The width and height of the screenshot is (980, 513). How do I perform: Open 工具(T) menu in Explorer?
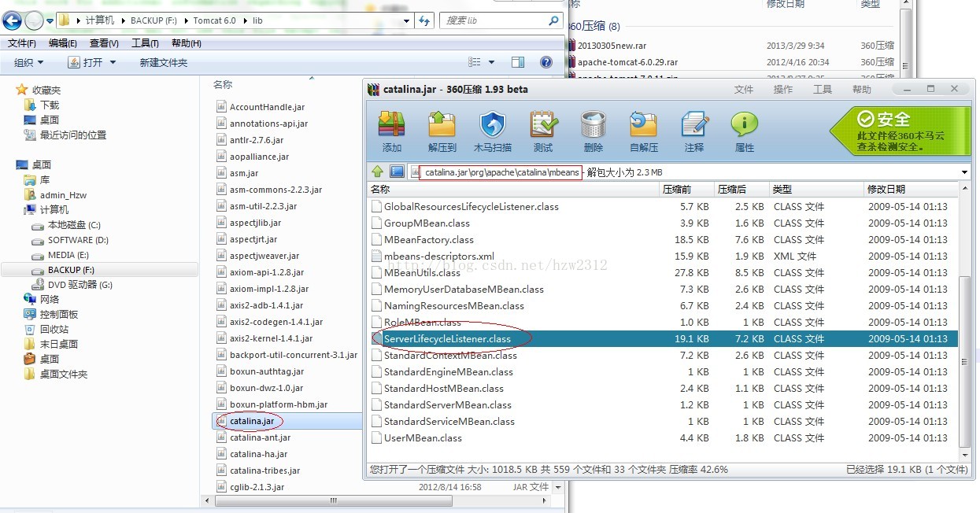coord(145,43)
